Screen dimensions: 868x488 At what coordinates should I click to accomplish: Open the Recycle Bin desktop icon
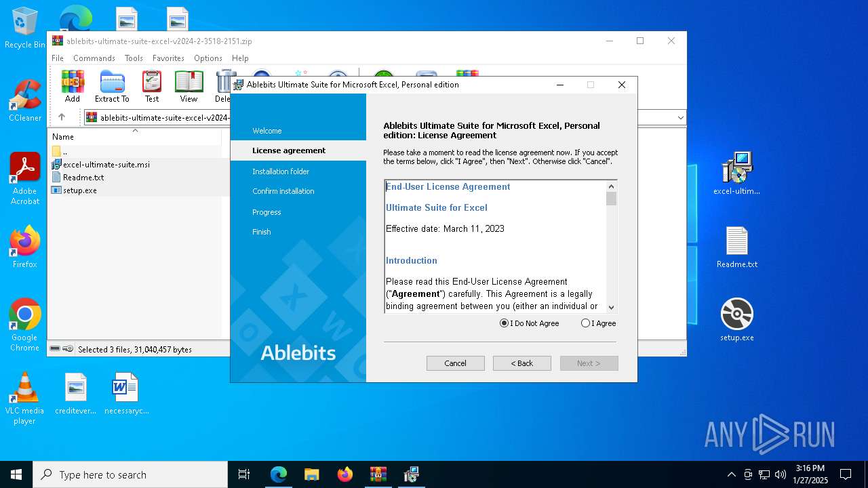(24, 28)
